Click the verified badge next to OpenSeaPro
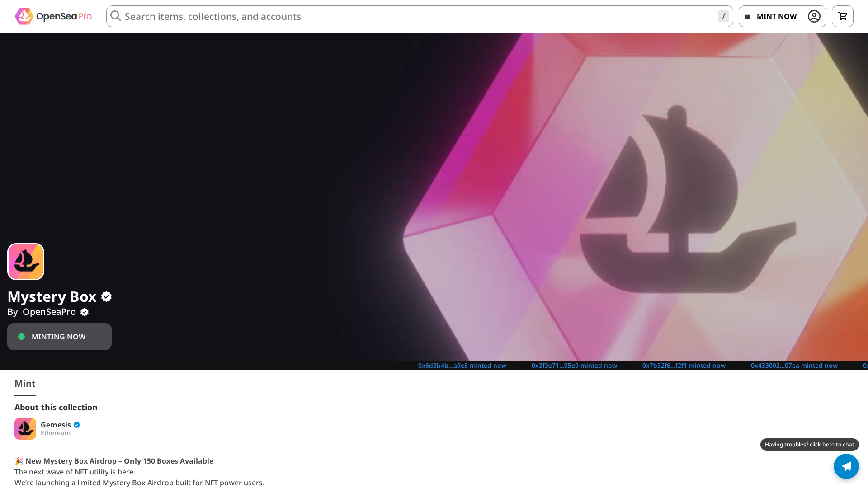 click(85, 312)
